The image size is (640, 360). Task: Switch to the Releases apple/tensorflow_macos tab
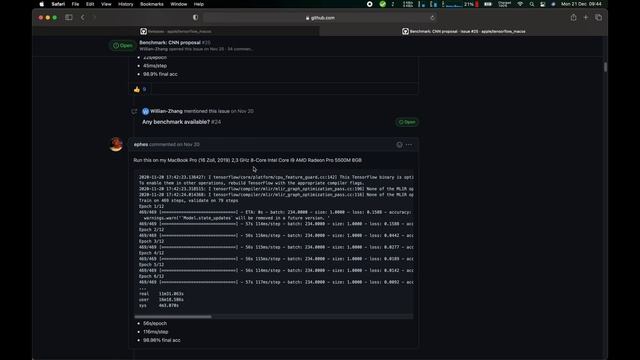click(x=176, y=31)
